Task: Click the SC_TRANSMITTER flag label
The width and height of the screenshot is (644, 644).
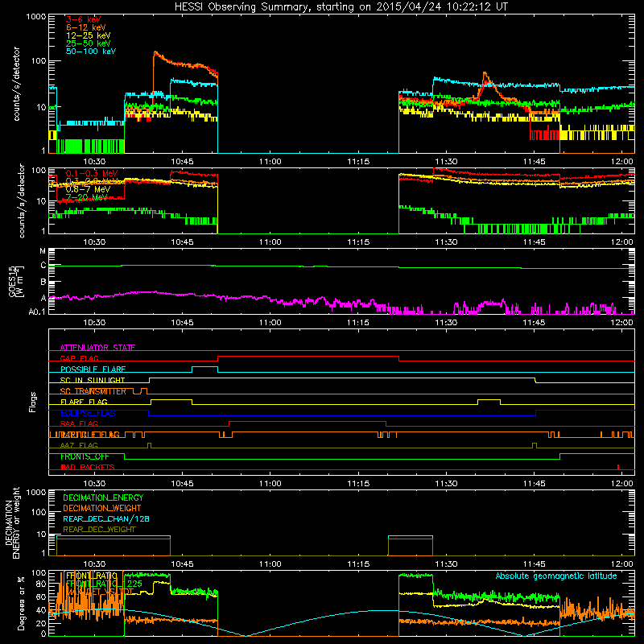Action: click(93, 391)
